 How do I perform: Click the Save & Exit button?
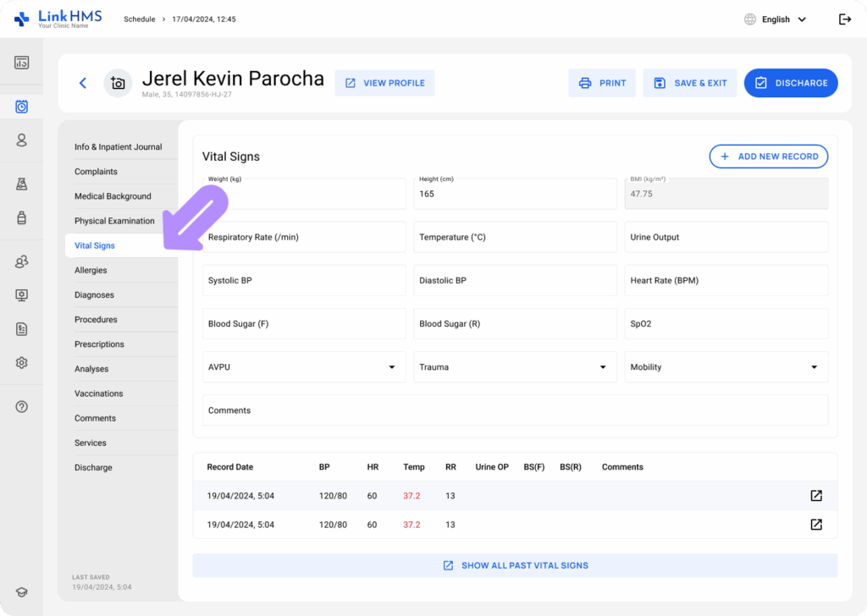(x=689, y=83)
